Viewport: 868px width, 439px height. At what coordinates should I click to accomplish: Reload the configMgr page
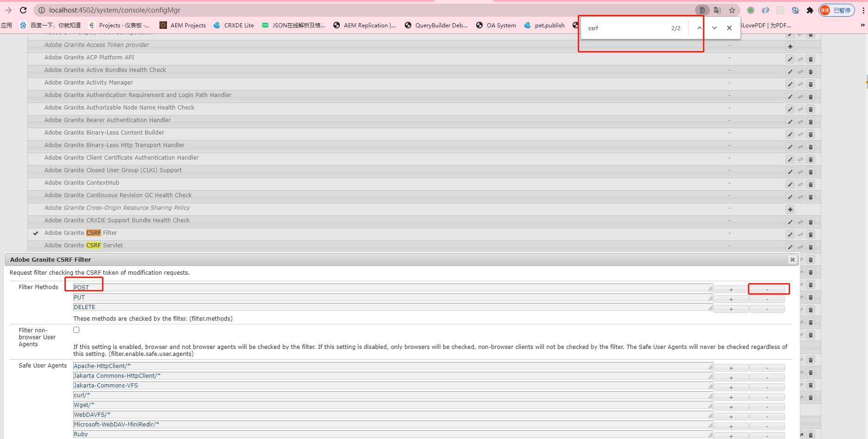23,10
